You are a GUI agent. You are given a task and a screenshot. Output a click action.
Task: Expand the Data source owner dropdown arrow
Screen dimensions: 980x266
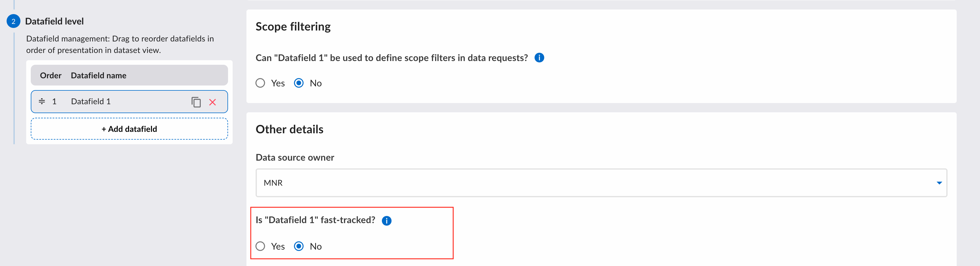coord(939,183)
